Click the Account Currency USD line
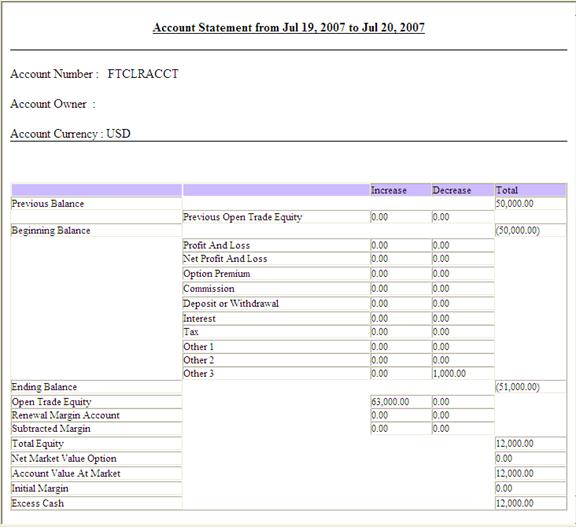 (71, 134)
